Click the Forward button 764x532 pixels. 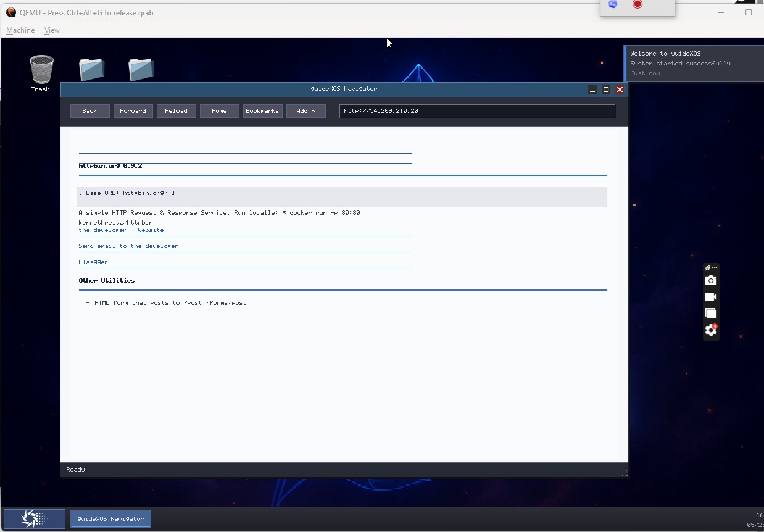click(x=133, y=111)
